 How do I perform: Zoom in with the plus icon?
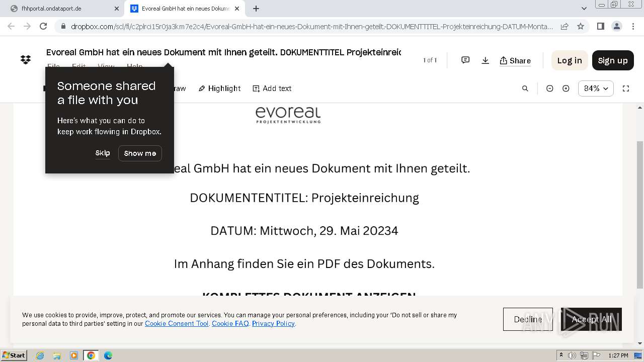click(x=566, y=88)
